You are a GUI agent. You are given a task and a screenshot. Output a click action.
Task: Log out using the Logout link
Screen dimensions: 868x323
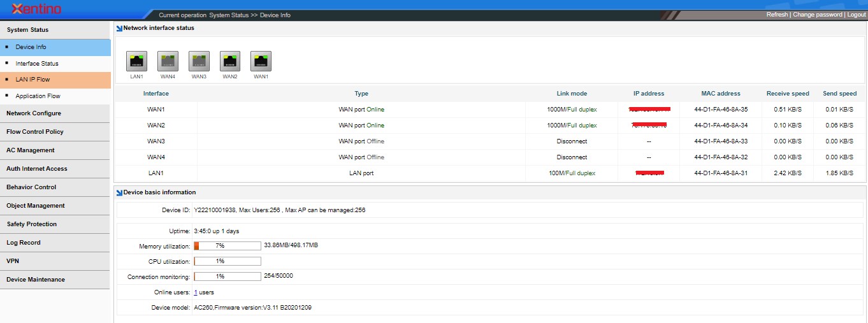856,15
